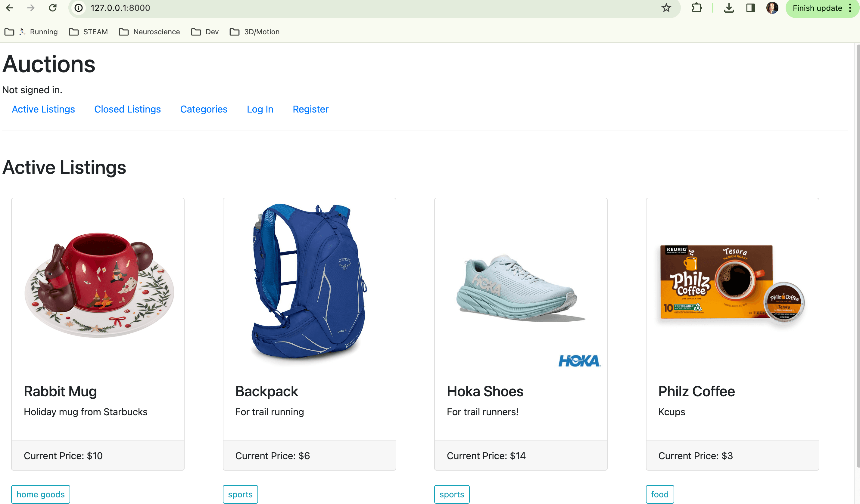
Task: Click the food category tag
Action: [660, 494]
